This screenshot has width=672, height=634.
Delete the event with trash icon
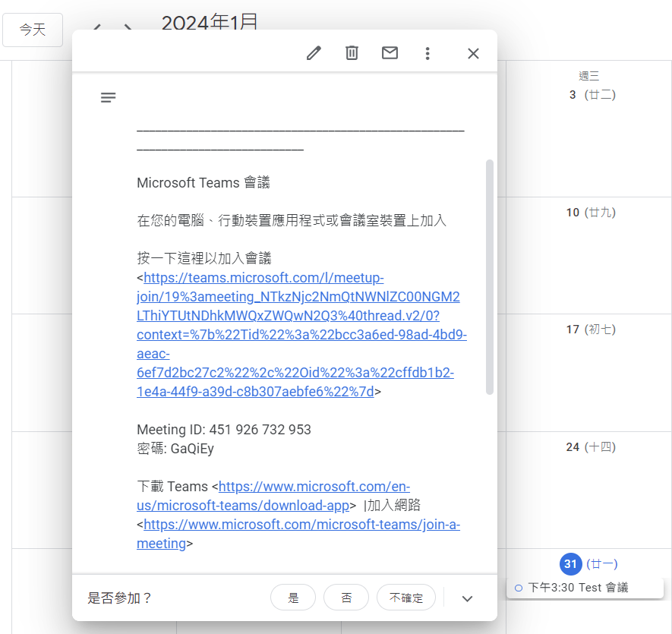tap(352, 53)
